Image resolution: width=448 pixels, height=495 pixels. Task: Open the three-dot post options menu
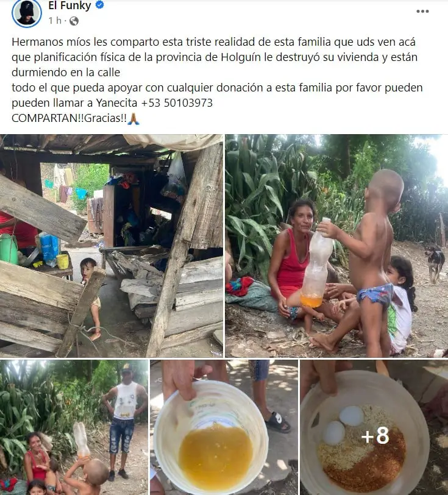(422, 12)
